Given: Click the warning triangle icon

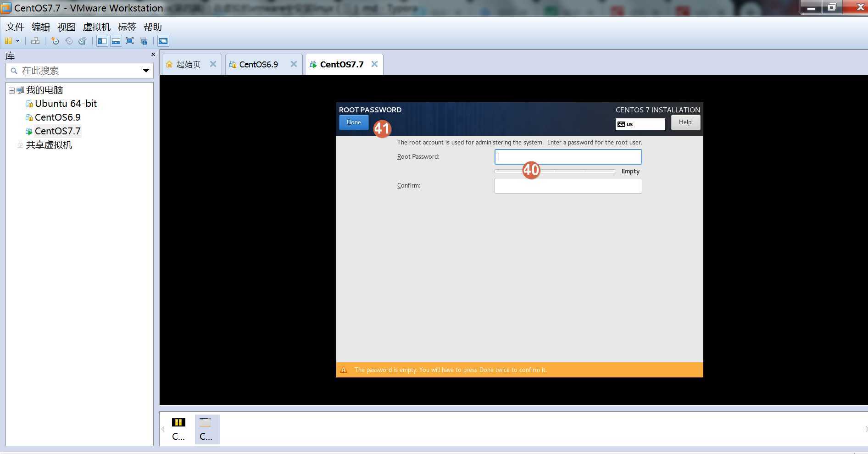Looking at the screenshot, I should tap(344, 370).
